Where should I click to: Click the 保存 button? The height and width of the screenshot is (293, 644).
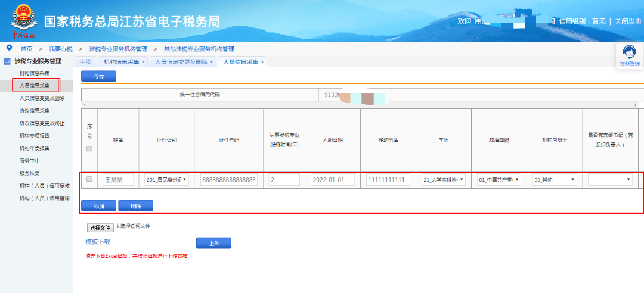point(98,77)
